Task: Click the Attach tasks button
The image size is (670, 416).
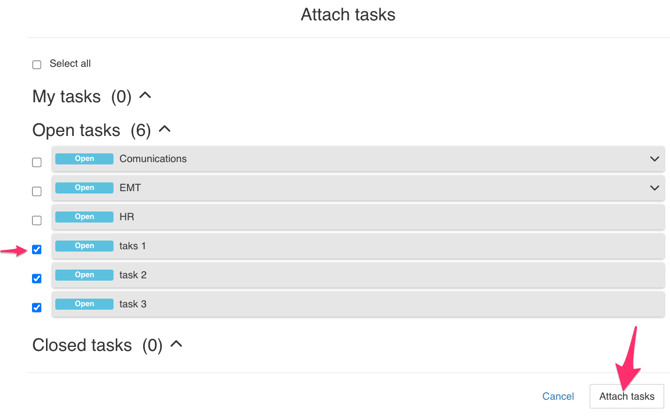Action: [x=626, y=396]
